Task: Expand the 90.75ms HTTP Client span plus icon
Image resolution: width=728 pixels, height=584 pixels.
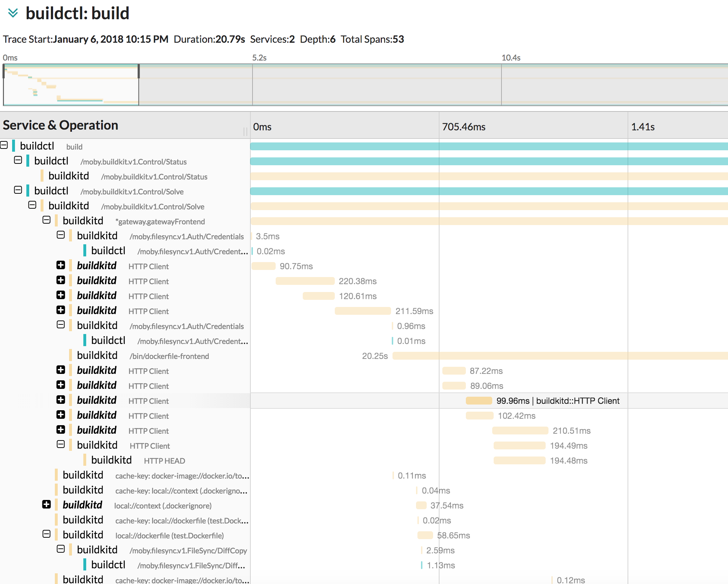Action: point(61,266)
